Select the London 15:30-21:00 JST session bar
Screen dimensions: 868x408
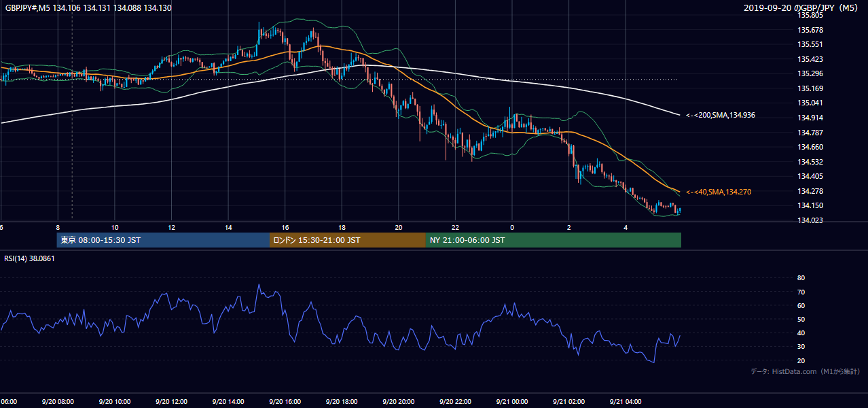(x=348, y=240)
